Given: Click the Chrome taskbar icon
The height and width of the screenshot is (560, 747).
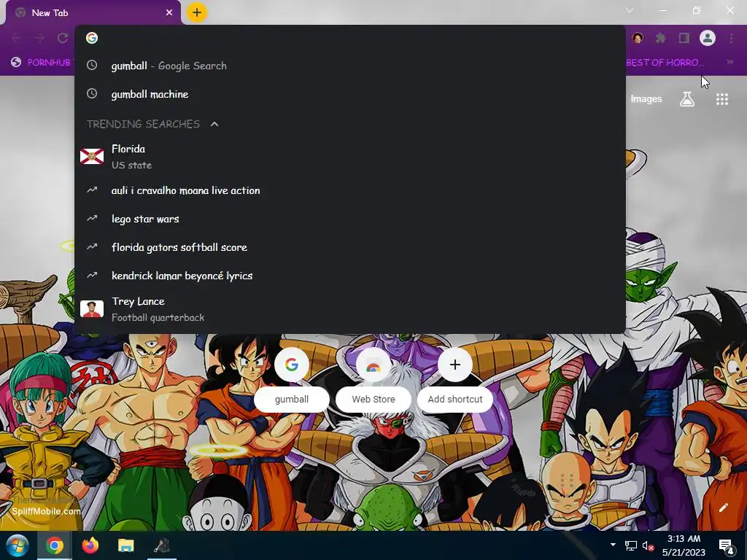Looking at the screenshot, I should click(x=54, y=545).
